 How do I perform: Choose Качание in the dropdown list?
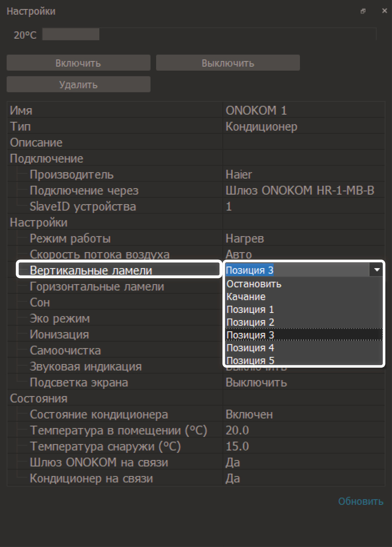point(246,297)
